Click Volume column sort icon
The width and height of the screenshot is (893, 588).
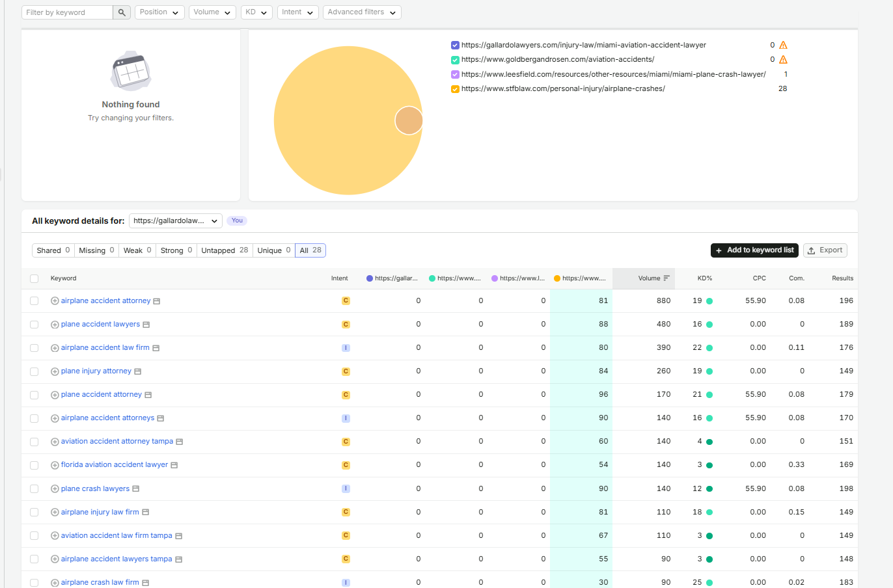(x=666, y=278)
